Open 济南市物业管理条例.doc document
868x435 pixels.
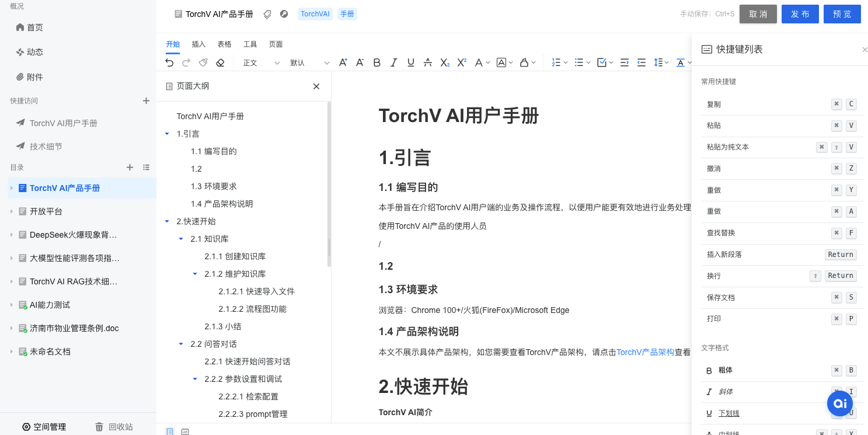click(x=74, y=328)
